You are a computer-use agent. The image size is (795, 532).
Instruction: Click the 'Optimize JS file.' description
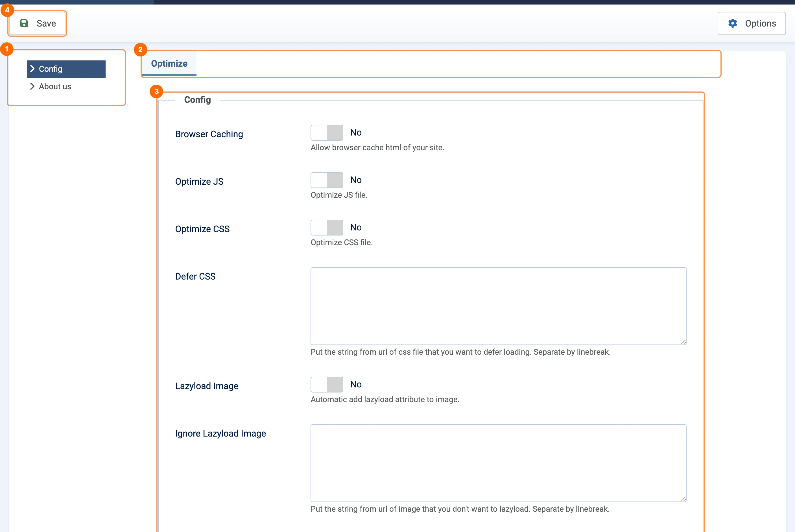coord(339,195)
